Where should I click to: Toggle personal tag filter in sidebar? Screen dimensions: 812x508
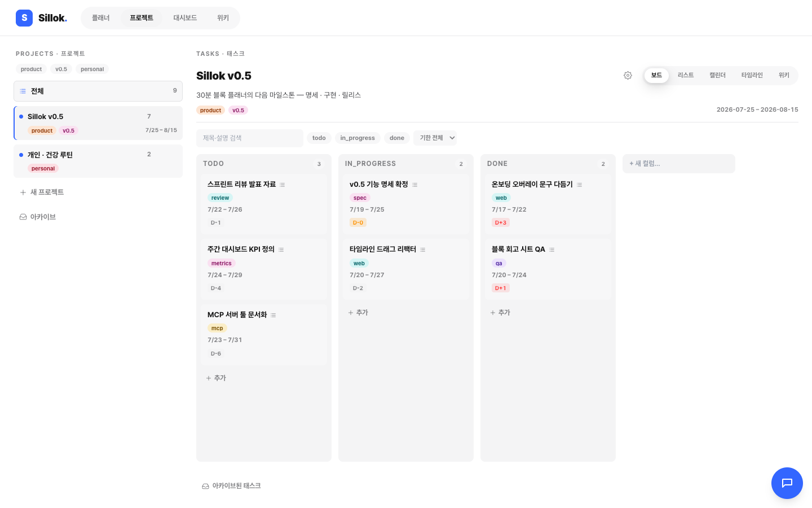click(92, 69)
